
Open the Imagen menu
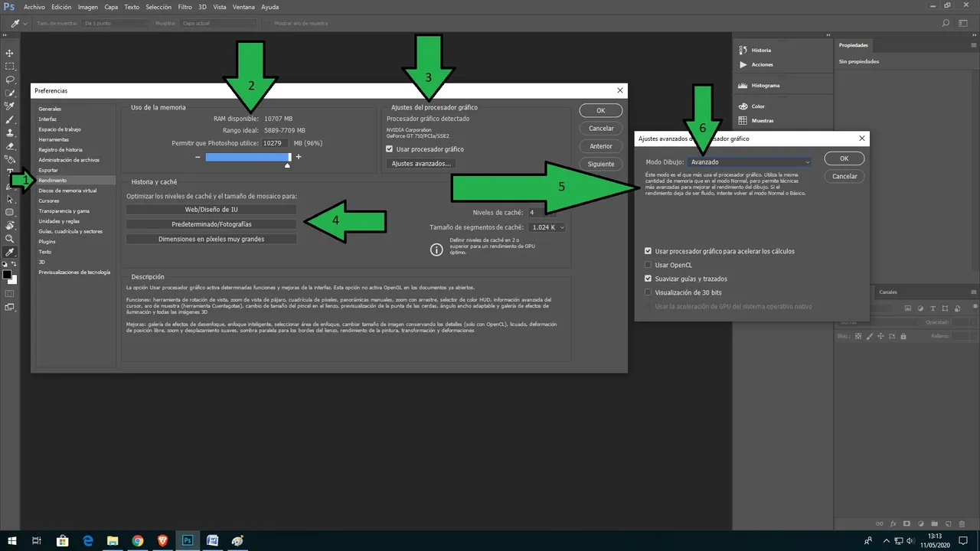(x=87, y=7)
